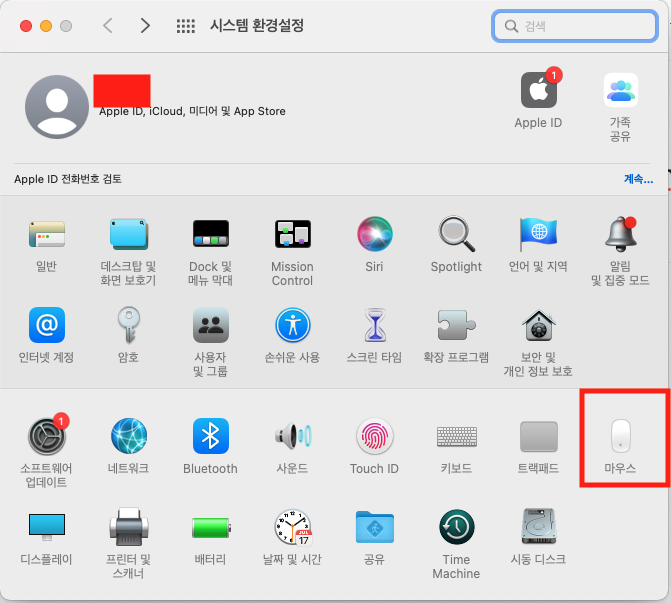Screen dimensions: 671x603
Task: Open 가족 공유 settings
Action: (621, 90)
